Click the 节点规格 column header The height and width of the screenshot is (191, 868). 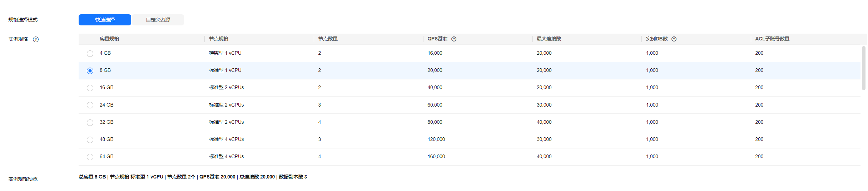(x=219, y=39)
